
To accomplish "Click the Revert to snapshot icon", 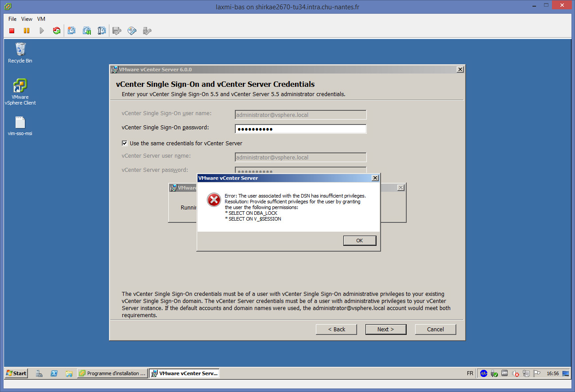I will click(87, 31).
